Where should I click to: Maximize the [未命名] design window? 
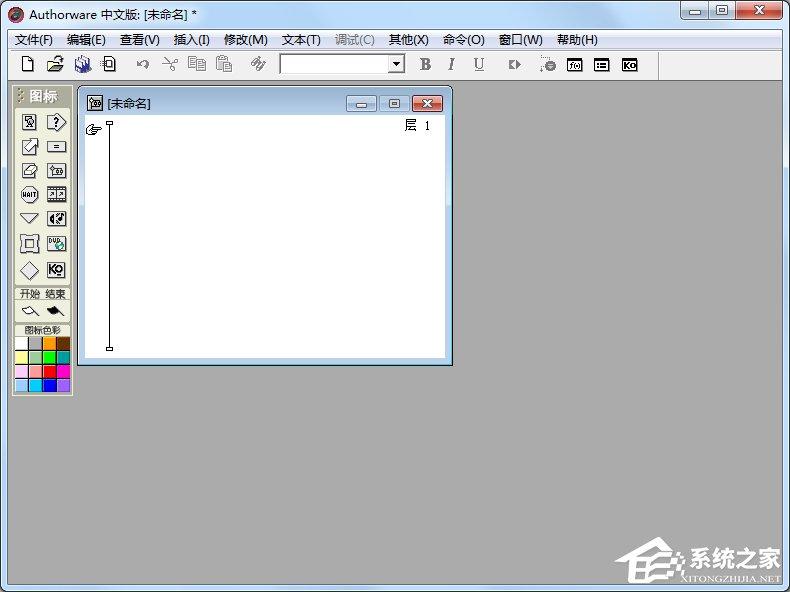pos(394,104)
